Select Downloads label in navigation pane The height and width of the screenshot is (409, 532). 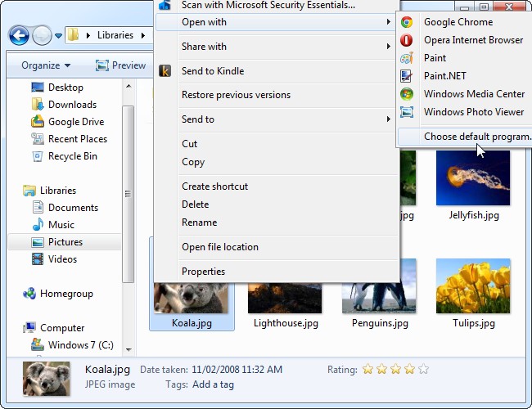pos(72,105)
